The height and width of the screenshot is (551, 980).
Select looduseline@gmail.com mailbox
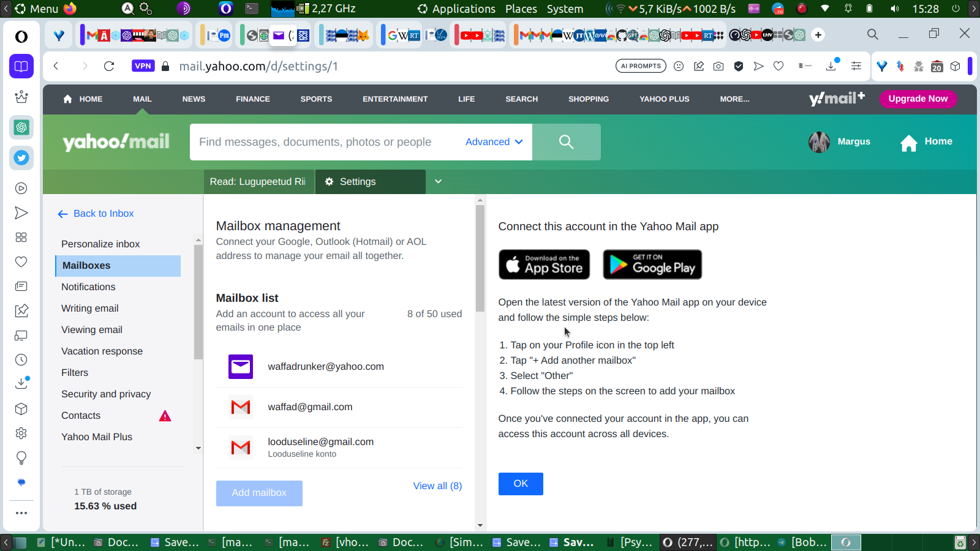(339, 448)
